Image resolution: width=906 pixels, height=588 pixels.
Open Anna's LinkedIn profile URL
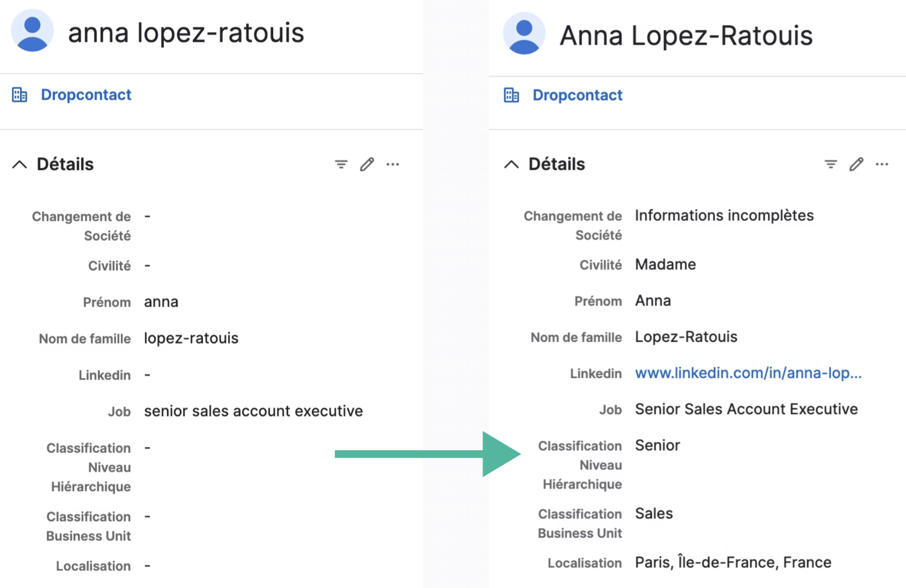click(x=748, y=373)
